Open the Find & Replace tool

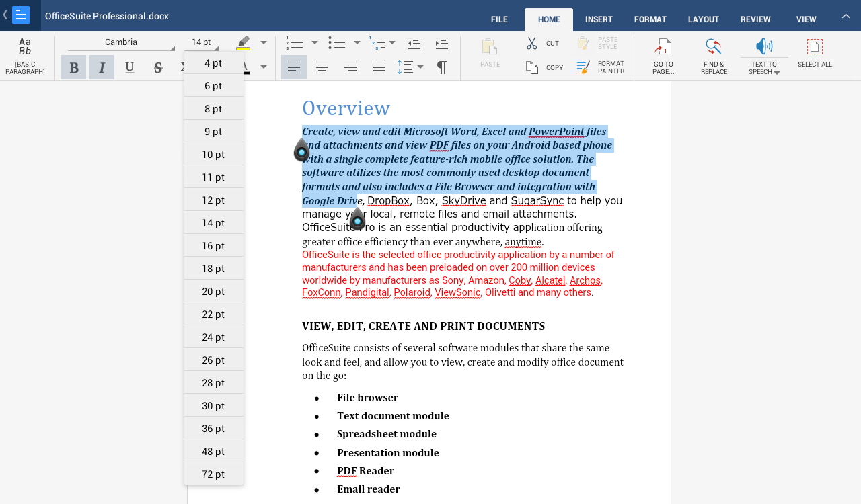pos(714,56)
